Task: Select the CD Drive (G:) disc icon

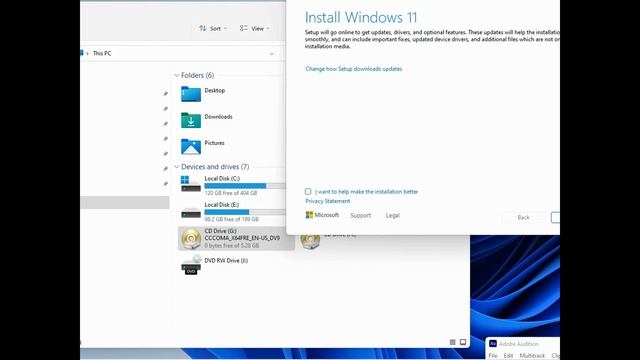Action: [191, 239]
